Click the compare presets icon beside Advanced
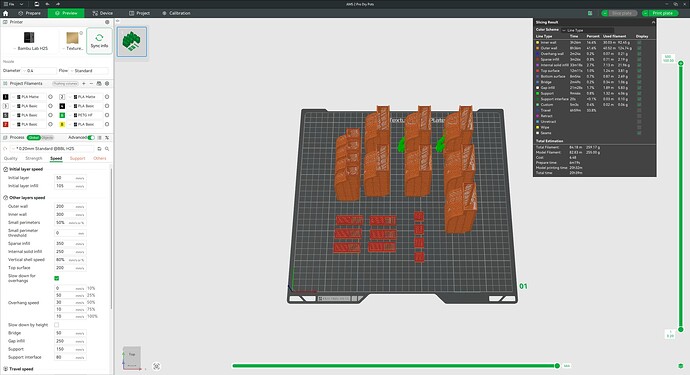690x375 pixels. pos(107,138)
